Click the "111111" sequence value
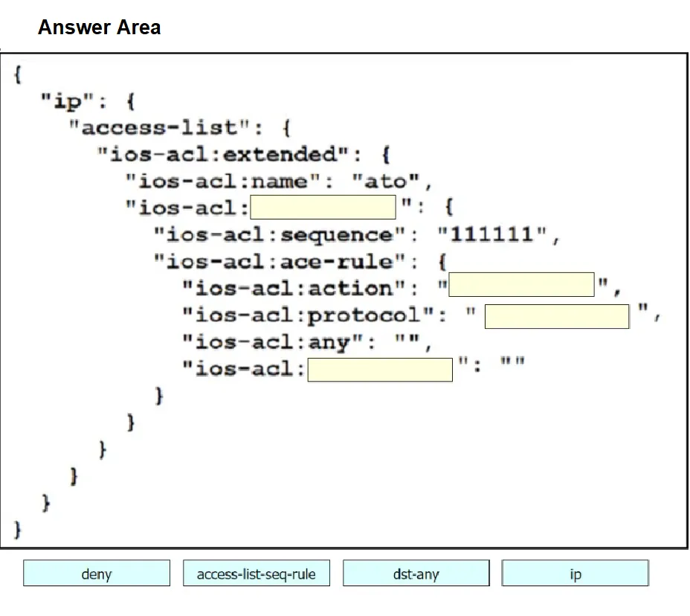 [x=492, y=234]
